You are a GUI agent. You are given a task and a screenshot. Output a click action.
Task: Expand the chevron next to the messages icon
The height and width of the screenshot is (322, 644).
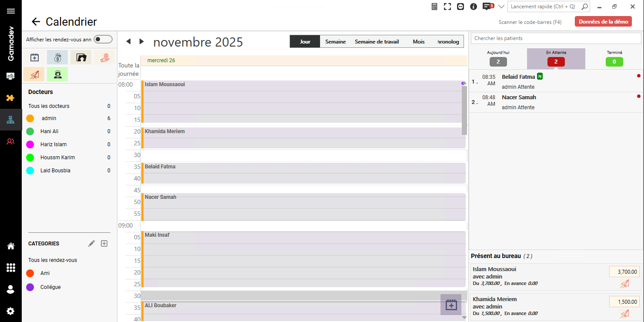501,7
